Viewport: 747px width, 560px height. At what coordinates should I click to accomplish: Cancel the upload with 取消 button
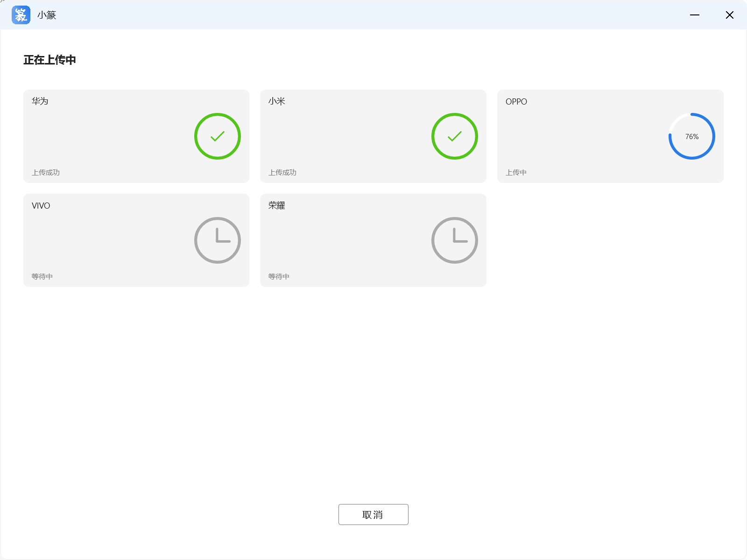point(373,514)
